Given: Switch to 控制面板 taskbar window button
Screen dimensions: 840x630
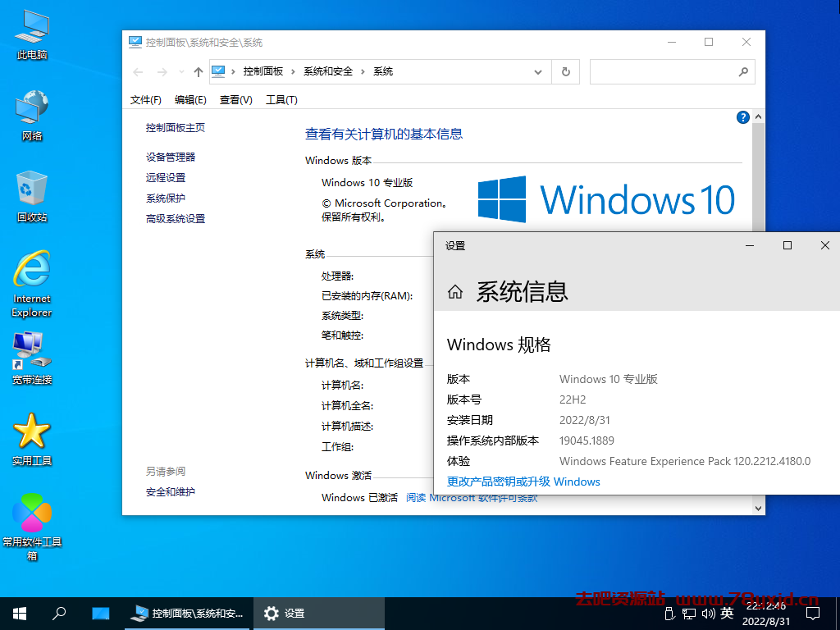Looking at the screenshot, I should [x=188, y=614].
